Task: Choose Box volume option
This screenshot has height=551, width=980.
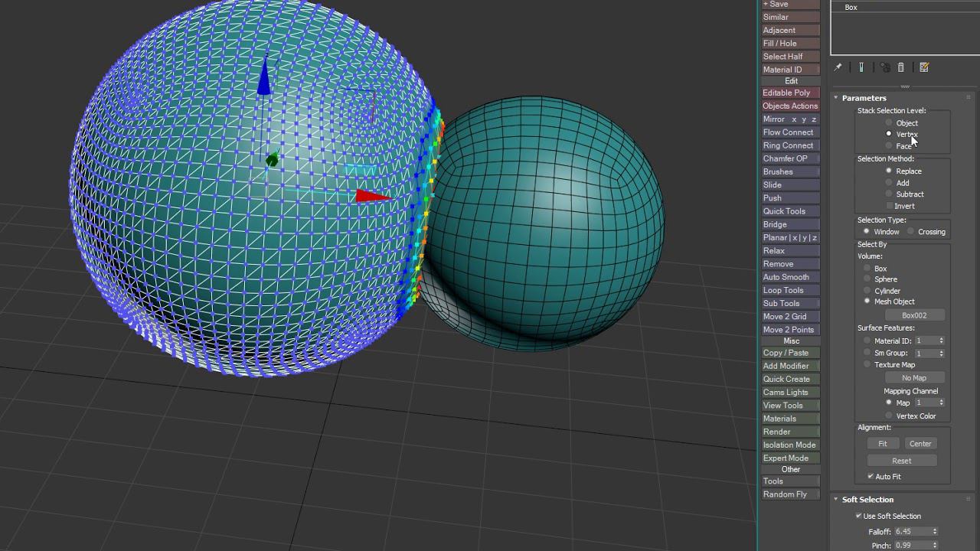Action: pyautogui.click(x=867, y=269)
